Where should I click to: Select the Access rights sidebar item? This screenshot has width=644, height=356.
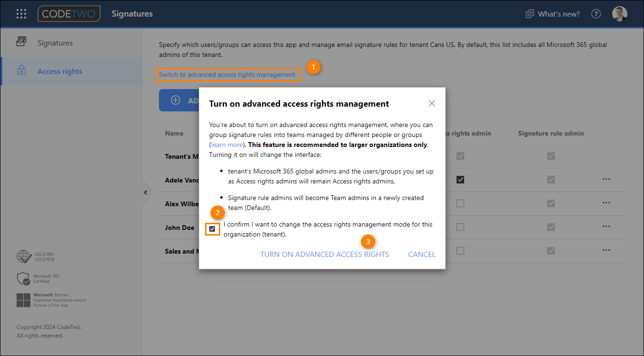point(71,71)
